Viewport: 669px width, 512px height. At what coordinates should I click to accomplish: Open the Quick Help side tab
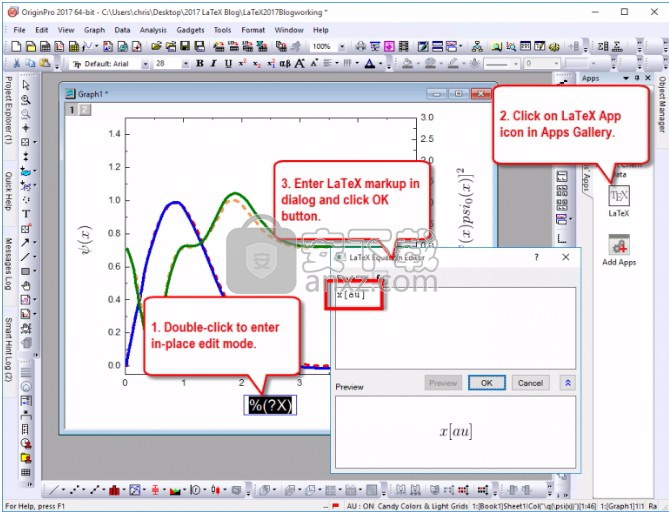8,191
